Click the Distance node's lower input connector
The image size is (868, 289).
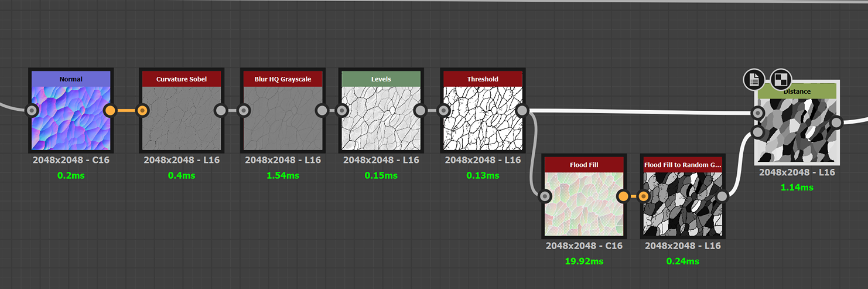click(x=758, y=132)
